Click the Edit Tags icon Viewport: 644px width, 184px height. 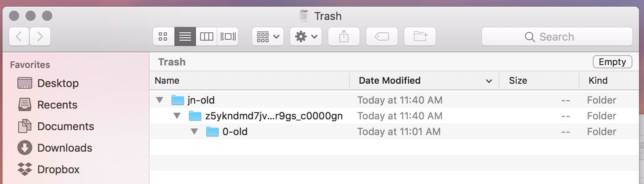(x=382, y=36)
